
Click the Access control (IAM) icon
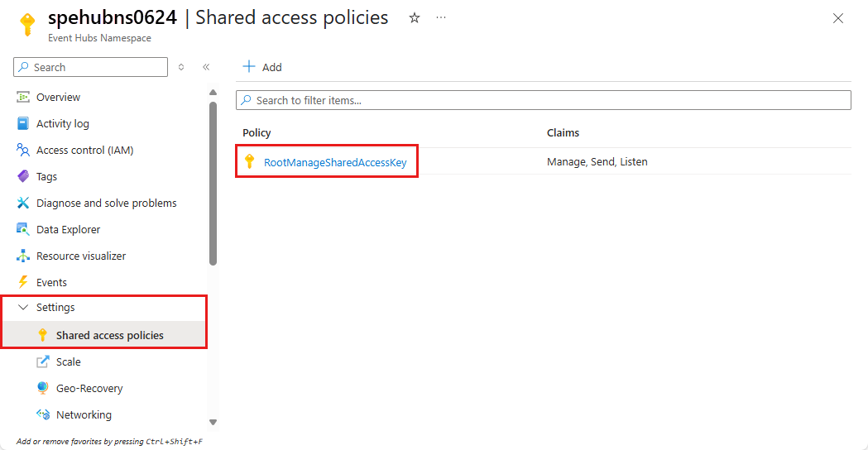[x=23, y=151]
